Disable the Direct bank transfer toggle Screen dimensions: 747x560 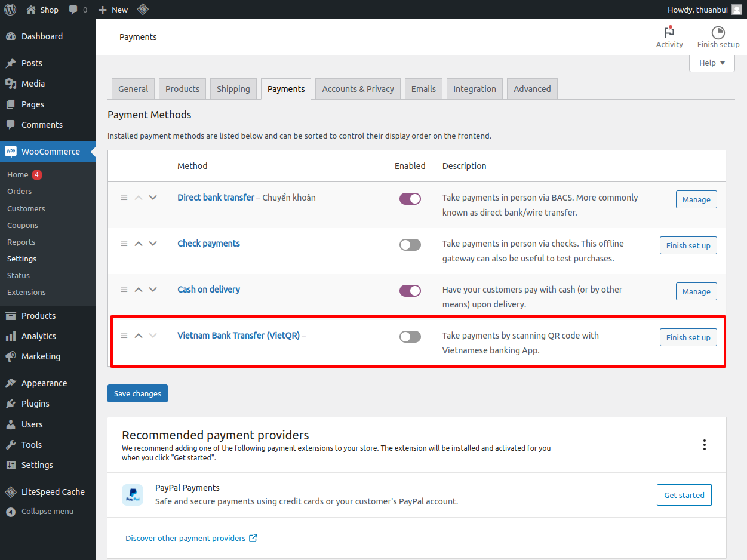point(410,199)
